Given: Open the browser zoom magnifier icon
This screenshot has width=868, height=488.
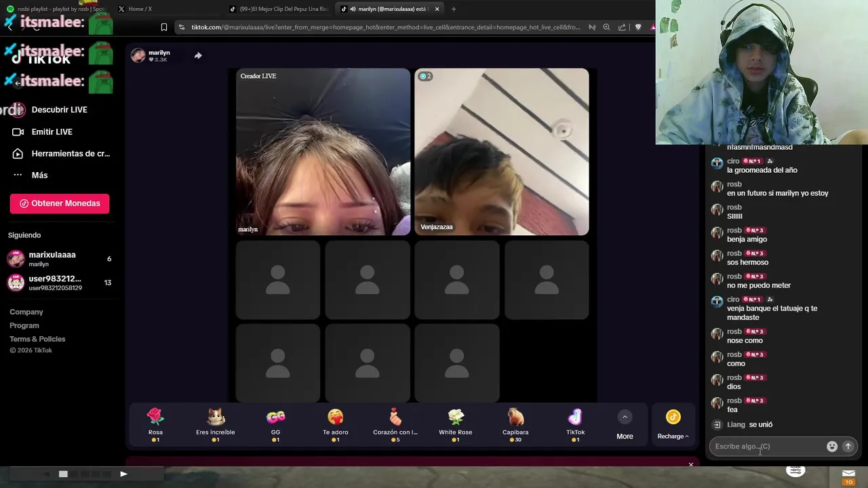Looking at the screenshot, I should (x=606, y=27).
